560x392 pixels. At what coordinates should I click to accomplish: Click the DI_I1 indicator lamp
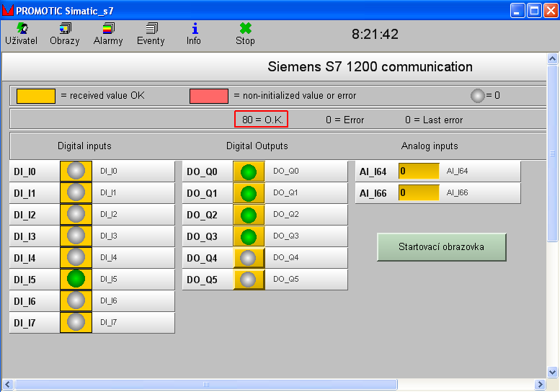(76, 192)
